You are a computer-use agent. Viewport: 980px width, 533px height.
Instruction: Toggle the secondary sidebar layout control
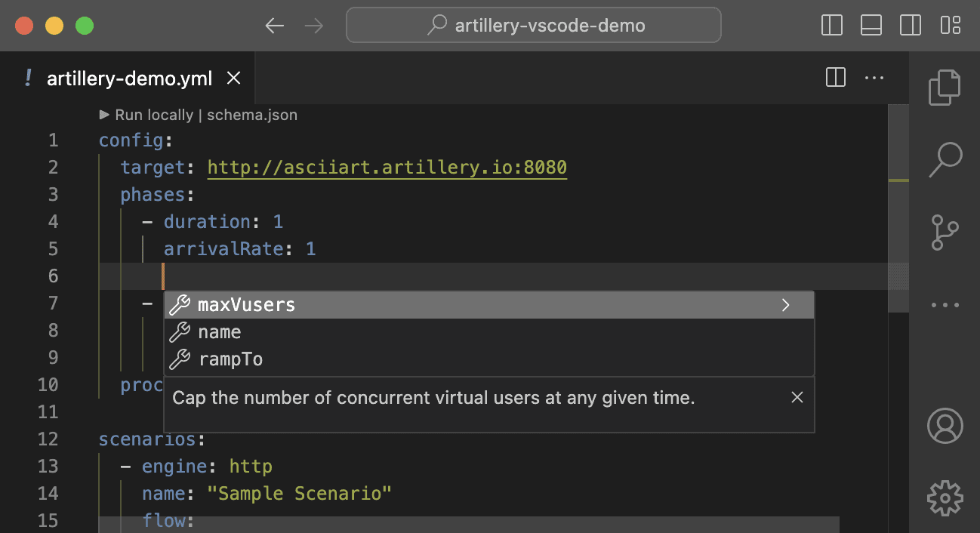(x=910, y=25)
